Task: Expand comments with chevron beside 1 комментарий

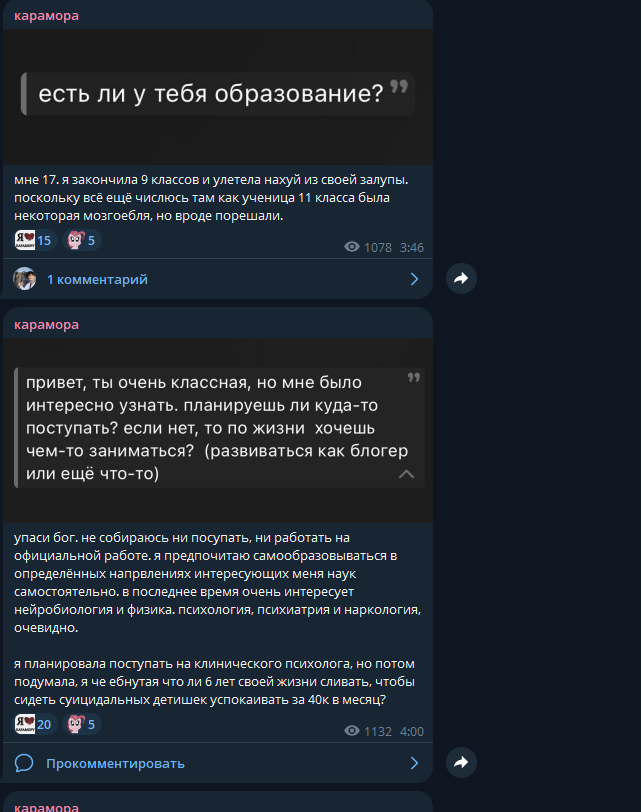Action: (414, 279)
